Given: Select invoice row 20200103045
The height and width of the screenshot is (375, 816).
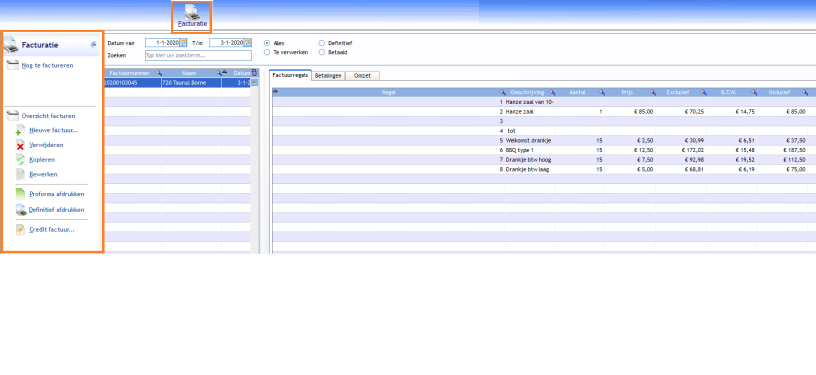Looking at the screenshot, I should coord(121,83).
